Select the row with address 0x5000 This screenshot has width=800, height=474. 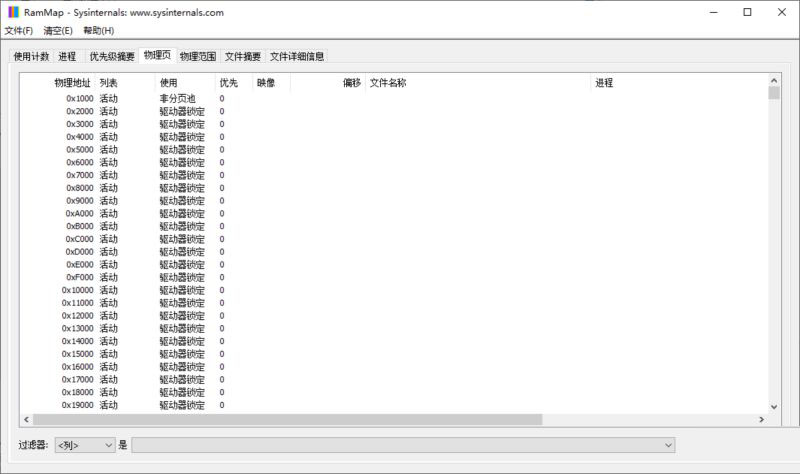pos(394,149)
